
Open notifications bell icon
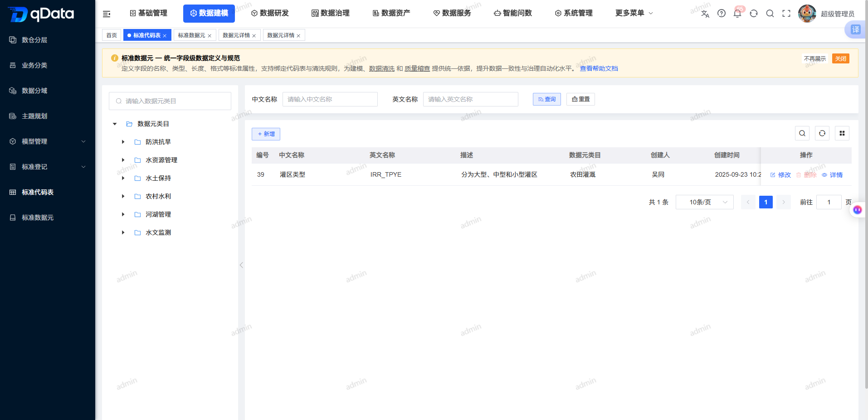(737, 14)
